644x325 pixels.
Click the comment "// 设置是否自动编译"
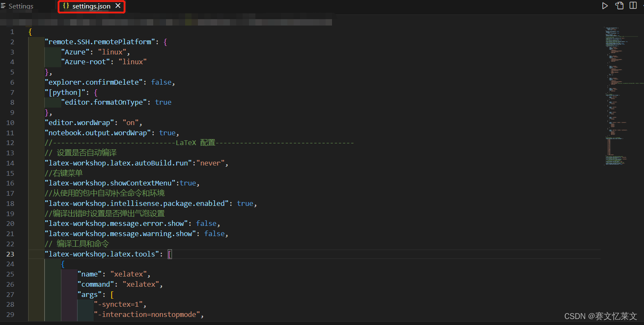pyautogui.click(x=80, y=153)
